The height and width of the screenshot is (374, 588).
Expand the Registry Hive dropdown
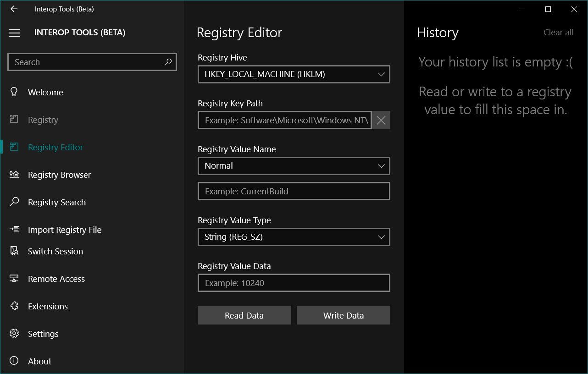click(x=294, y=74)
